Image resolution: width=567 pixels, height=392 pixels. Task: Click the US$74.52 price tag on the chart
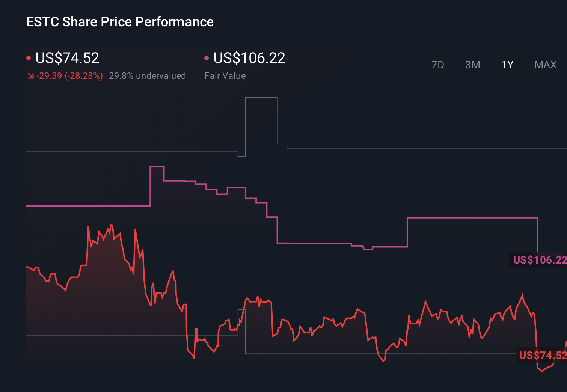click(542, 354)
